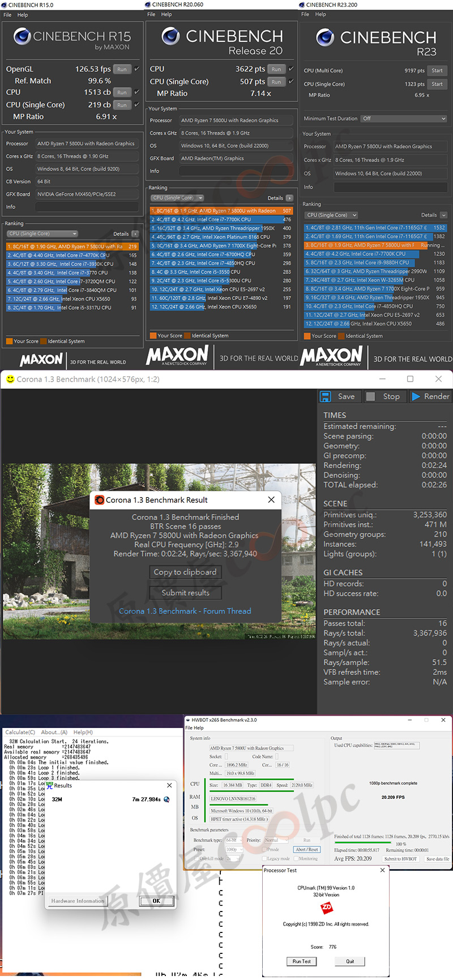Image resolution: width=453 pixels, height=980 pixels.
Task: Open the HWBOT Priority dropdown
Action: click(276, 840)
